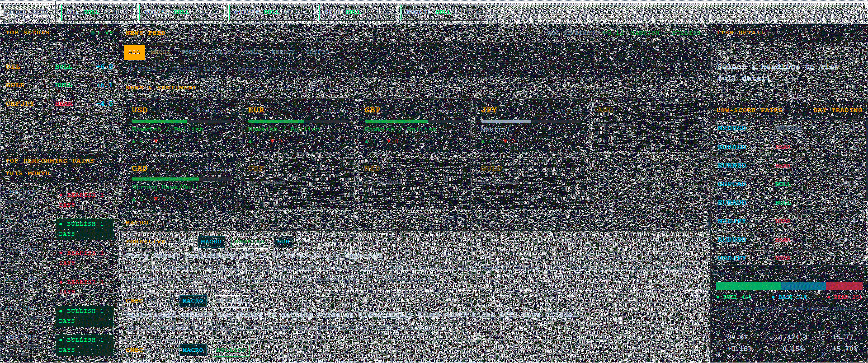Click the USD sentiment strength bar

click(x=182, y=121)
